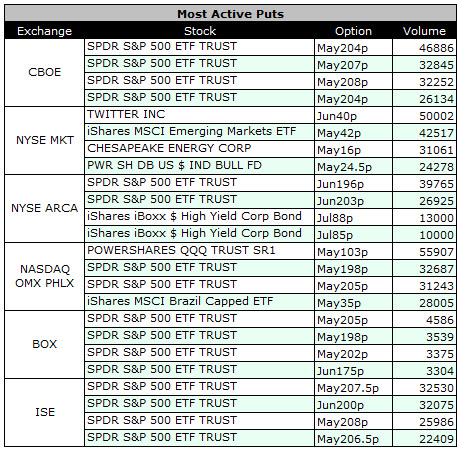Click the Option column header

click(353, 31)
